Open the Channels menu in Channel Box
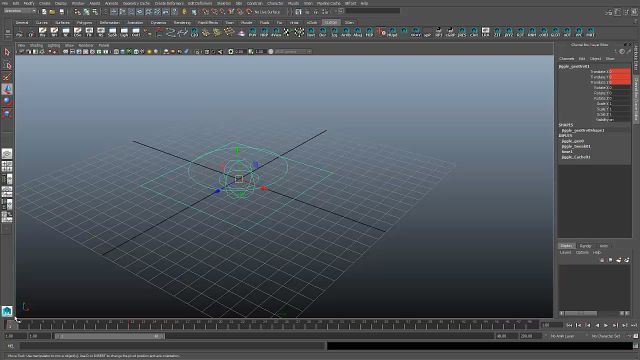This screenshot has height=360, width=640. (x=566, y=59)
